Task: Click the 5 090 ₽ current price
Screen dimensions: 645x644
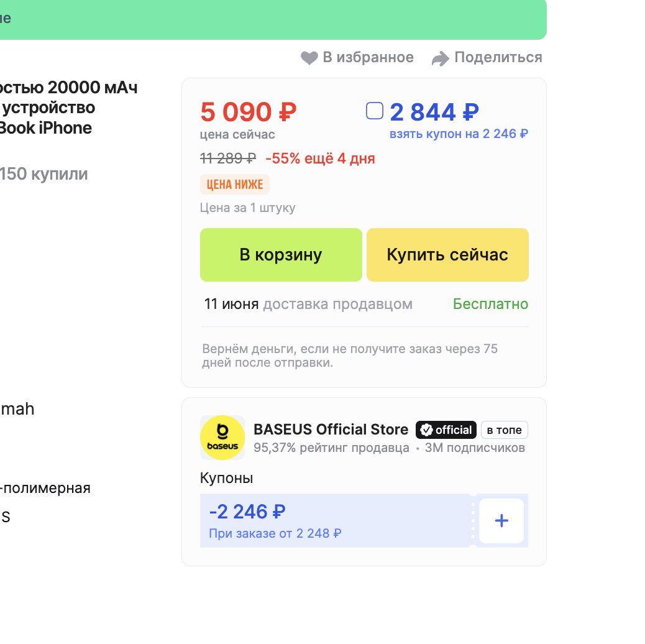Action: [249, 112]
